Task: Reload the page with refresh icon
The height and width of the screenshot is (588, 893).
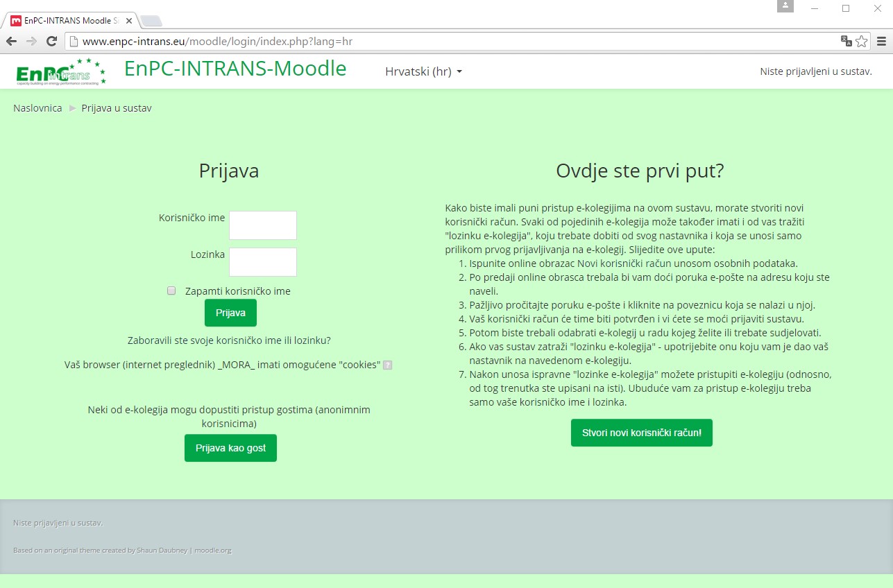Action: point(51,42)
